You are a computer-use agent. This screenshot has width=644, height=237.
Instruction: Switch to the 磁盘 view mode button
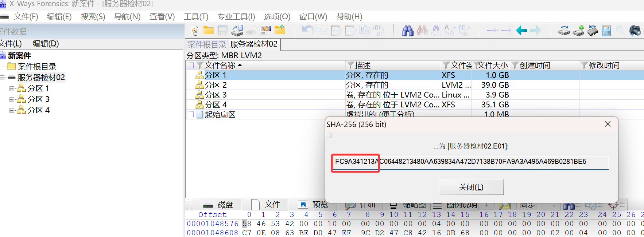[x=218, y=205]
